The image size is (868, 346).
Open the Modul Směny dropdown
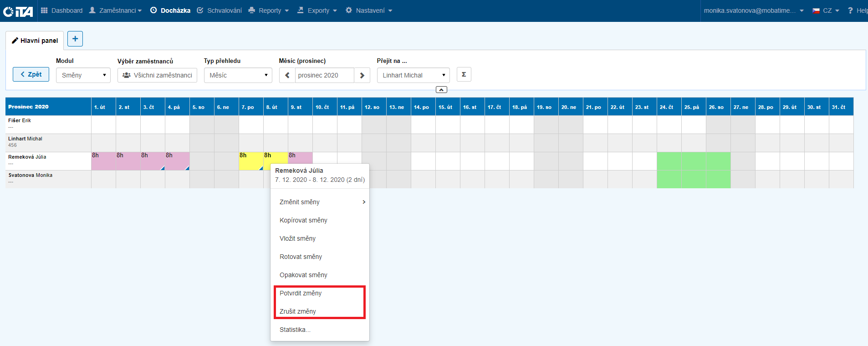pyautogui.click(x=83, y=75)
